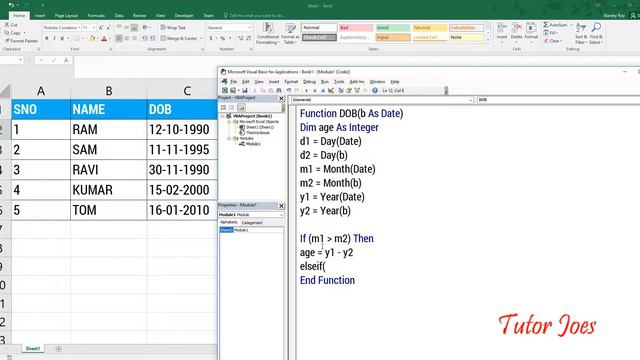Screen dimensions: 640x360
Task: Click the Insert Function fx icon
Action: click(66, 60)
